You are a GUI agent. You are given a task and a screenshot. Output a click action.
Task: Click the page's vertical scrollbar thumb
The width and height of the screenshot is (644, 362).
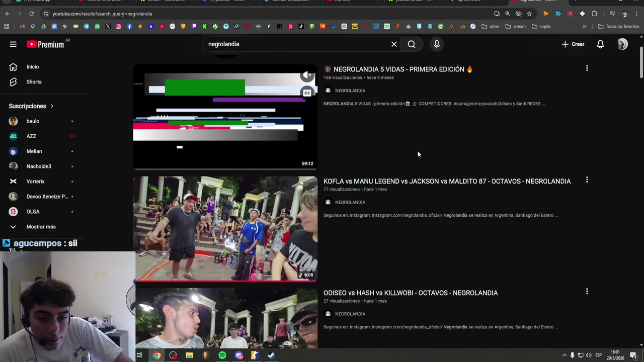pos(641,62)
